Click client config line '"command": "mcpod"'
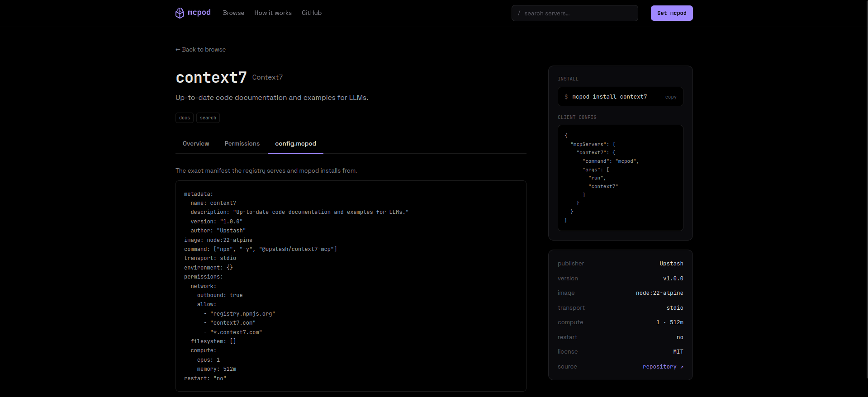868x397 pixels. click(611, 161)
